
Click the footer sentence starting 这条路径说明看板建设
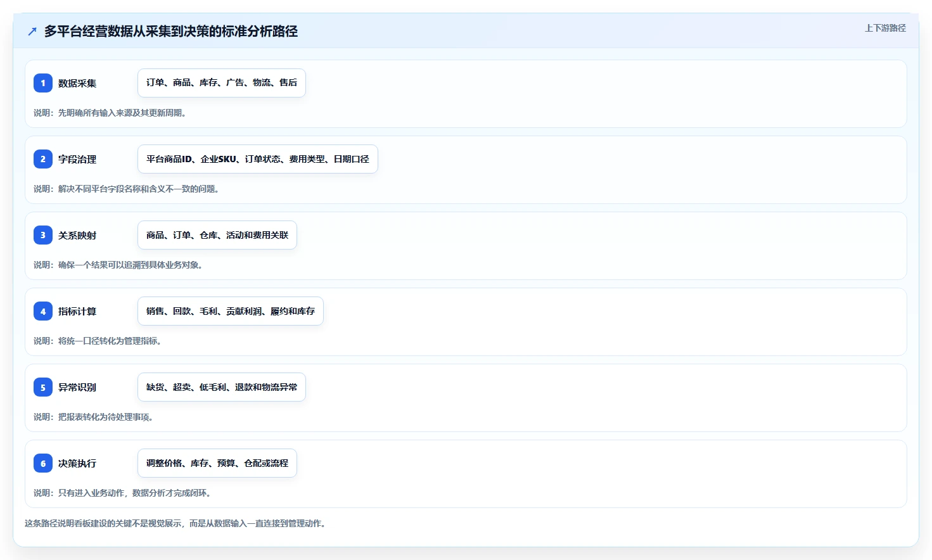click(175, 523)
